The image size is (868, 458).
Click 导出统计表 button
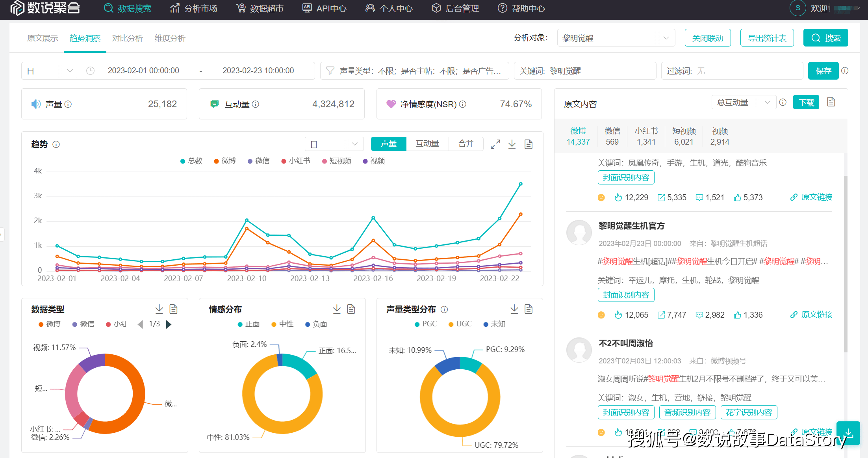click(767, 38)
